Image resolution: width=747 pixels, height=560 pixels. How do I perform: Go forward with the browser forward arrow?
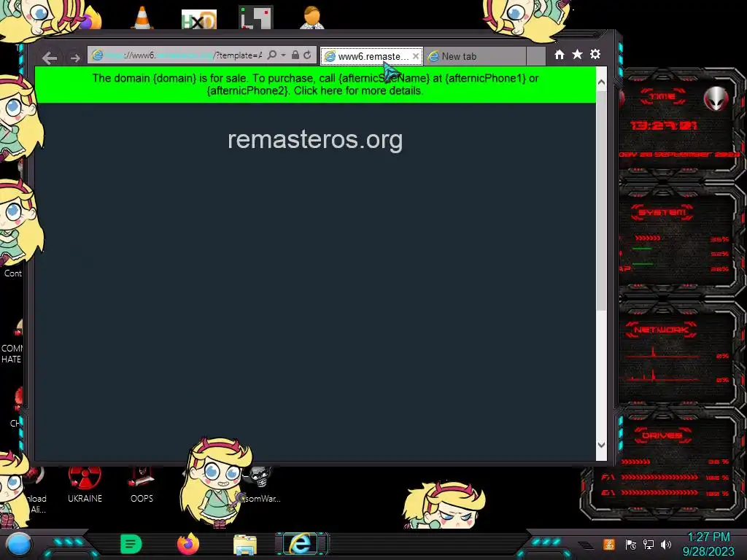coord(75,58)
